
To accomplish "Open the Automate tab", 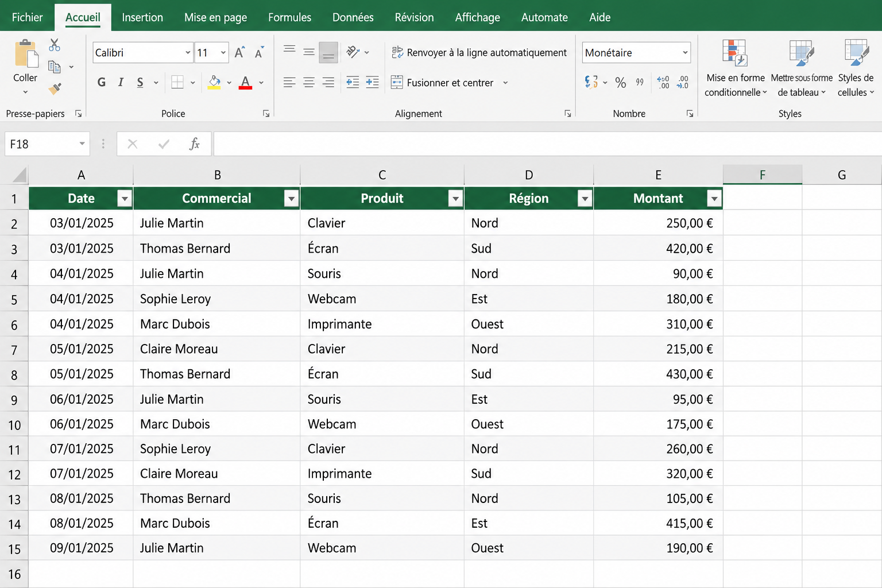I will pyautogui.click(x=544, y=17).
